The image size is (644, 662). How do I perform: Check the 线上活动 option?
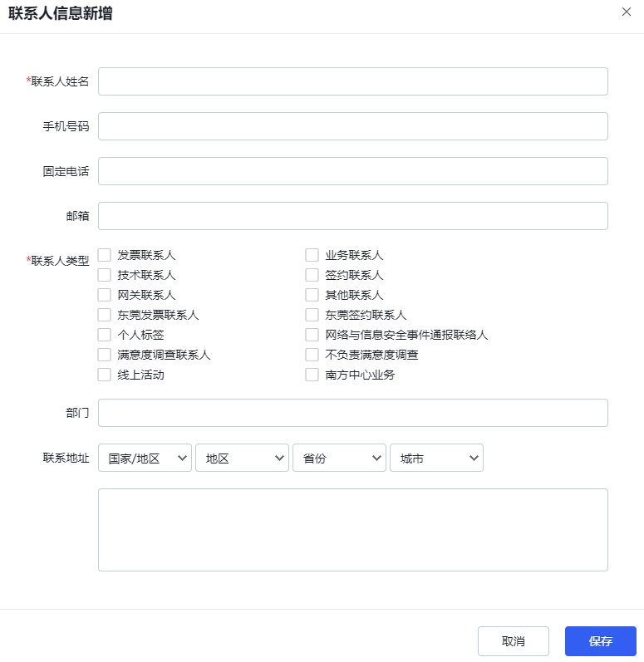point(105,375)
